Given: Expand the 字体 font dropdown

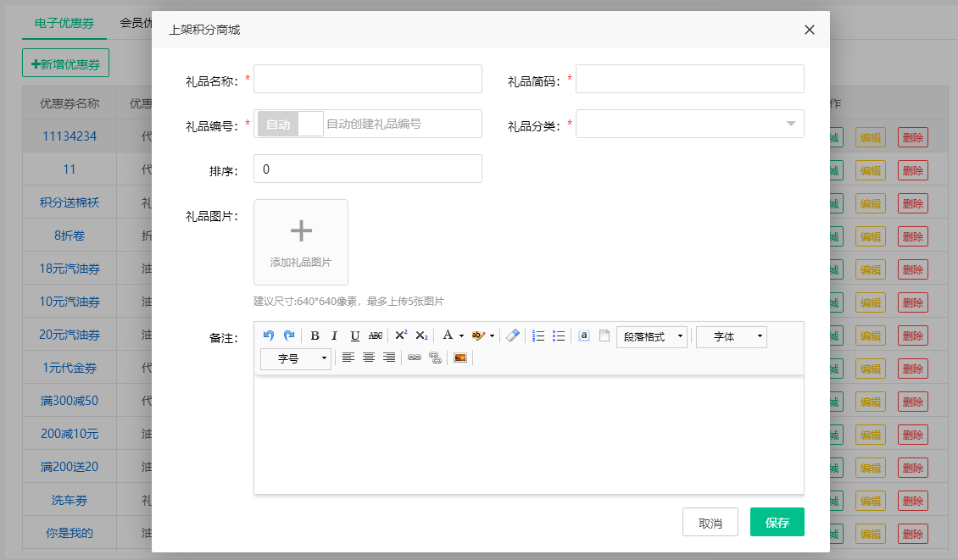Looking at the screenshot, I should pos(731,337).
